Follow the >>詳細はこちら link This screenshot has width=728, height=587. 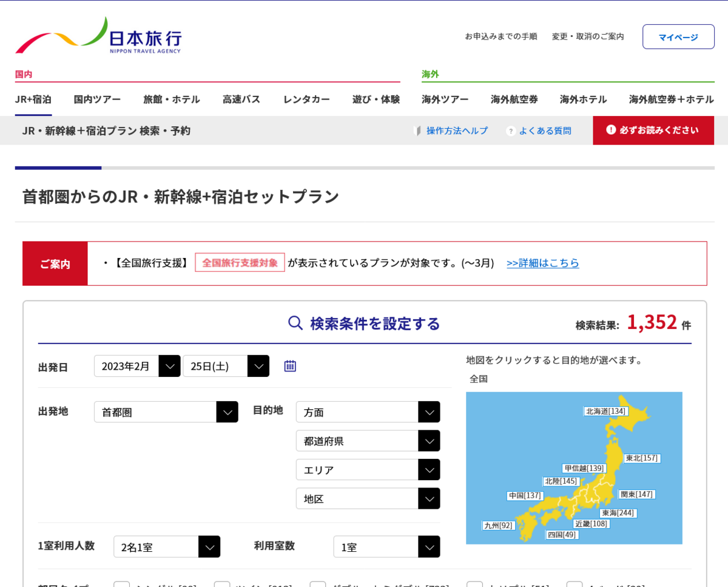click(x=543, y=263)
